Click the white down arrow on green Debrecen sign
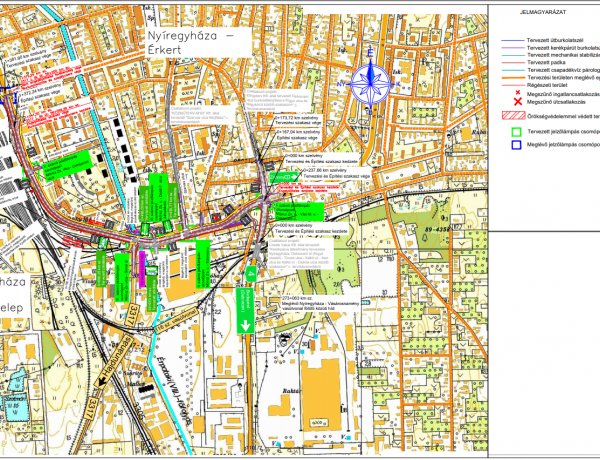Image resolution: width=600 pixels, height=460 pixels. pyautogui.click(x=245, y=326)
